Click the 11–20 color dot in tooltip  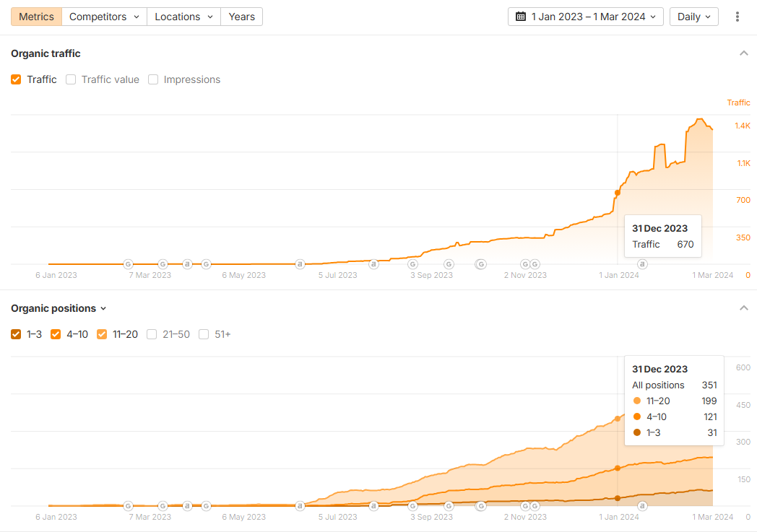coord(637,401)
